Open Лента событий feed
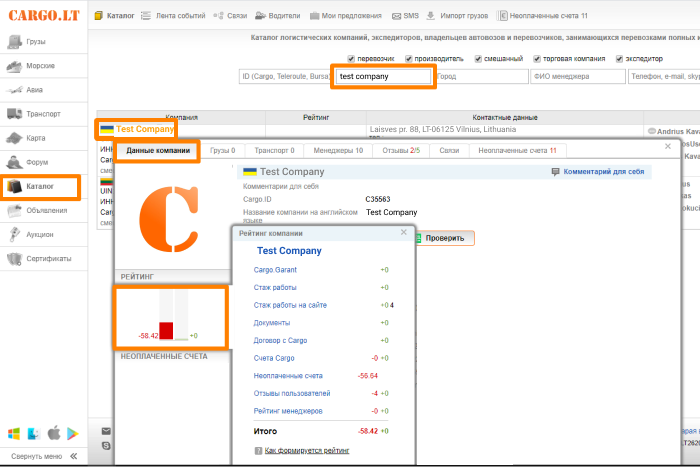This screenshot has height=467, width=700. coord(173,16)
